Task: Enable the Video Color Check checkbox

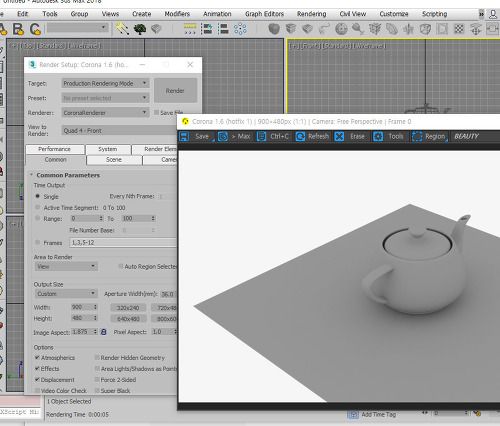Action: point(37,390)
